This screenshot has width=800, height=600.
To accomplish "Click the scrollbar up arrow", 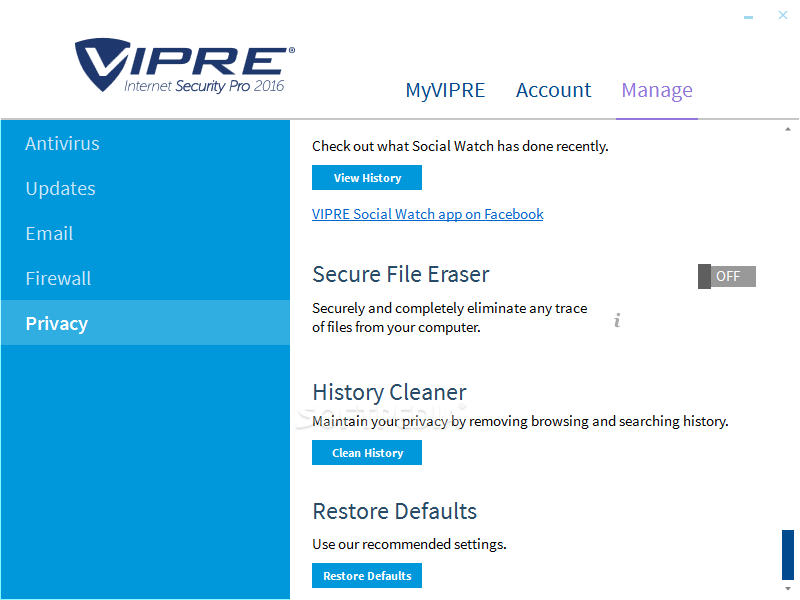I will (788, 130).
